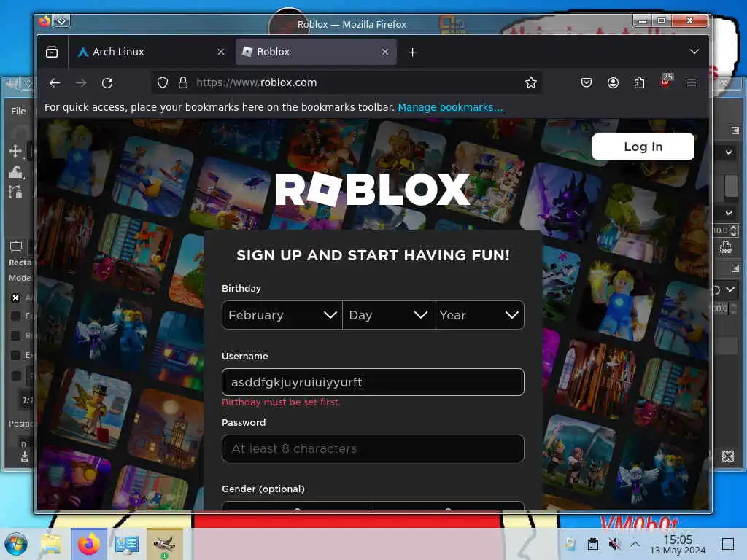Enable GIMP Rounded corners checkbox
Image resolution: width=747 pixels, height=560 pixels.
point(16,335)
